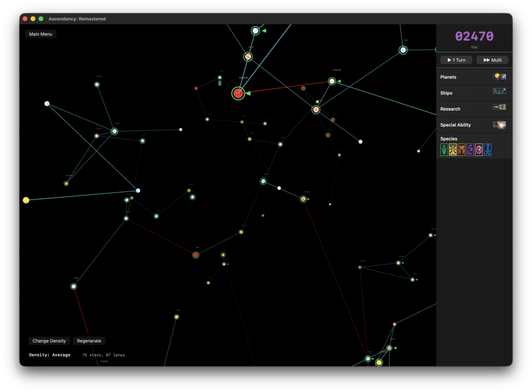Screen dimensions: 532x392
Task: Activate the Special Ability entry
Action: [474, 125]
